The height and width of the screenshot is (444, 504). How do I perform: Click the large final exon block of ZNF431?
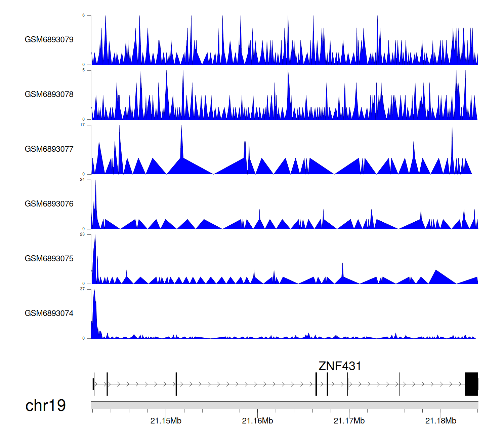(471, 384)
